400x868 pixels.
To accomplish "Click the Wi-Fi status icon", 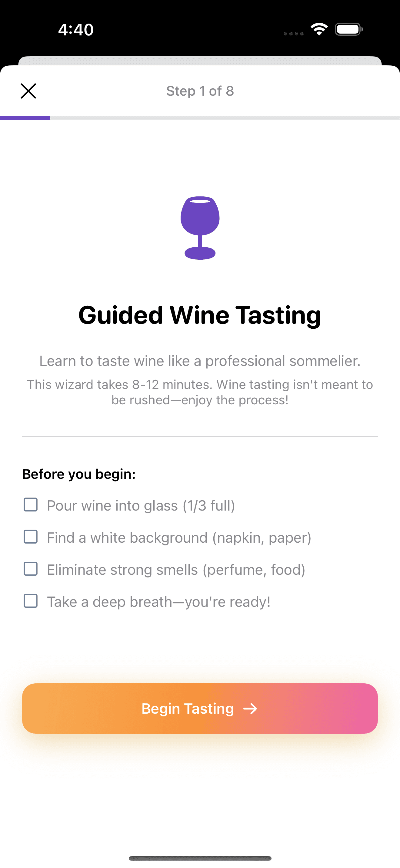I will 318,29.
